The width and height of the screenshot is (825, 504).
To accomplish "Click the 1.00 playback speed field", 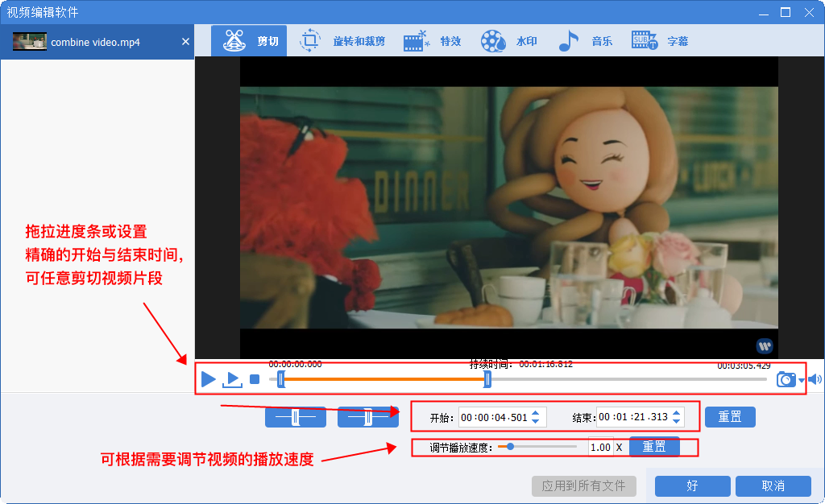I will (x=600, y=448).
